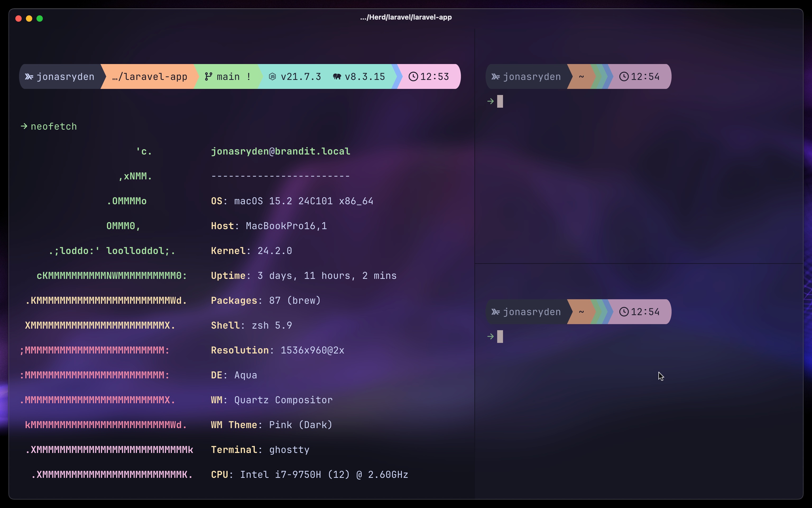Click the git status exclamation mark after main
Screen dimensions: 812x508
tap(249, 77)
